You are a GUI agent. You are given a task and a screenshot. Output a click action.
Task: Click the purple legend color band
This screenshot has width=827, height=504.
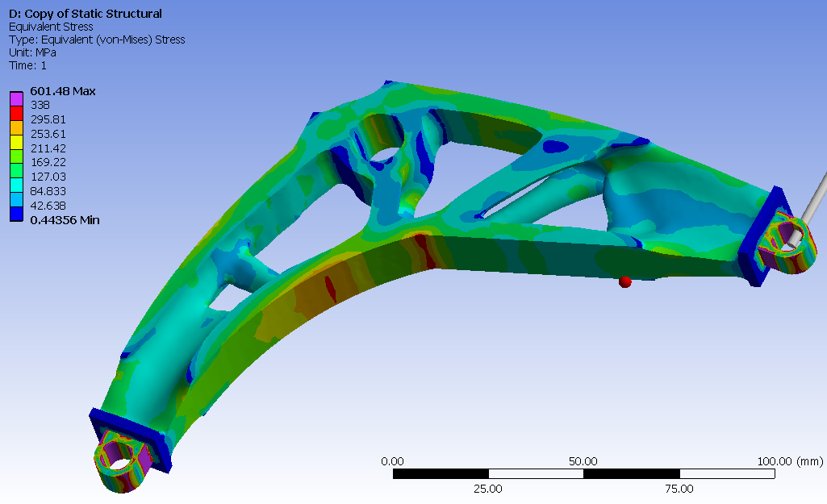[x=16, y=98]
